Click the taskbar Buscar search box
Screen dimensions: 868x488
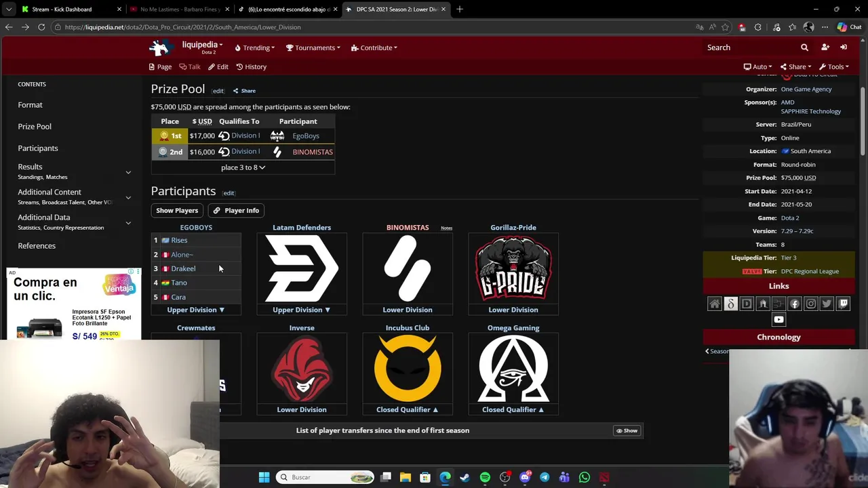[325, 477]
